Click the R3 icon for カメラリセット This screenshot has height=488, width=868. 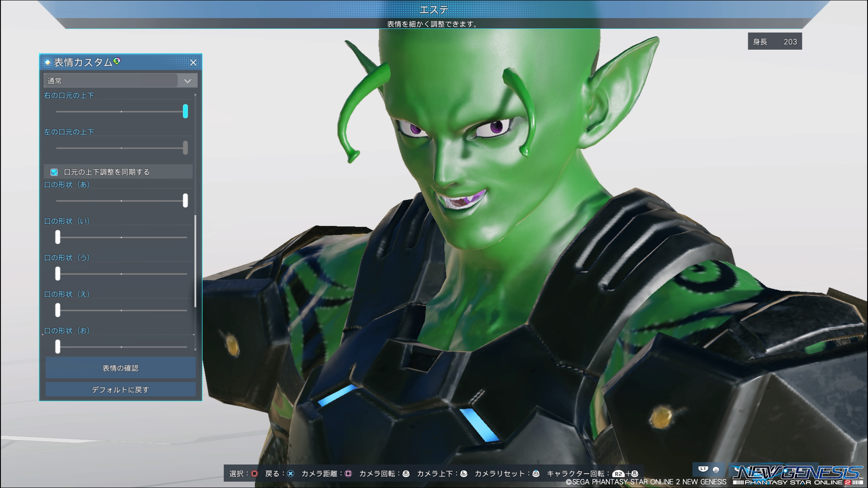tap(536, 474)
